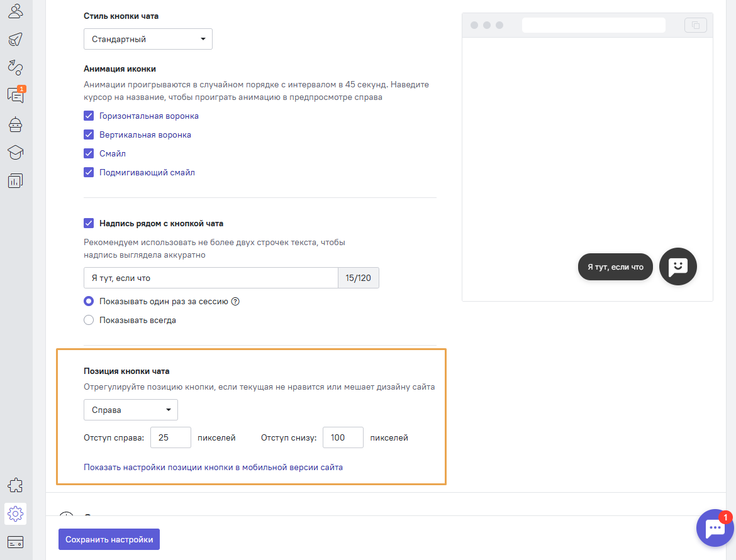Open the integrations puzzle icon
The image size is (736, 560).
(16, 485)
